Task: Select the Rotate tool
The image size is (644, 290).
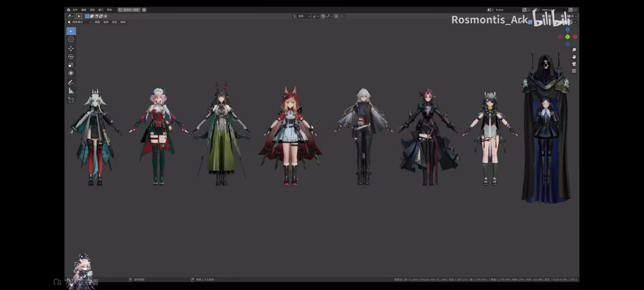Action: (71, 56)
